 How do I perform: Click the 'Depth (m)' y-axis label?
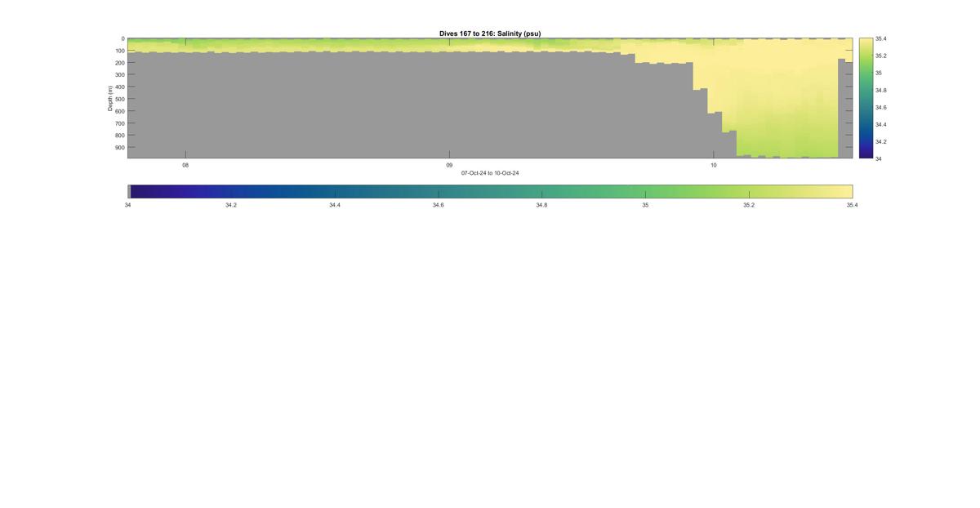coord(109,98)
